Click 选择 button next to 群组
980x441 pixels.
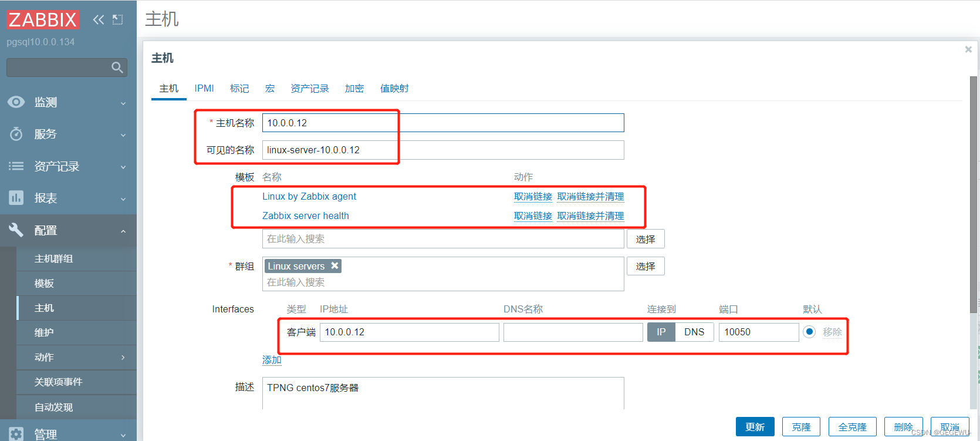(646, 266)
